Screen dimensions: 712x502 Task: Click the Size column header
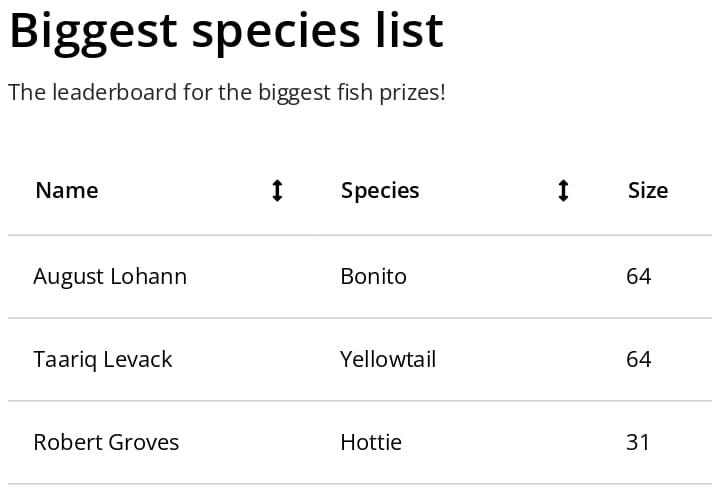point(648,191)
